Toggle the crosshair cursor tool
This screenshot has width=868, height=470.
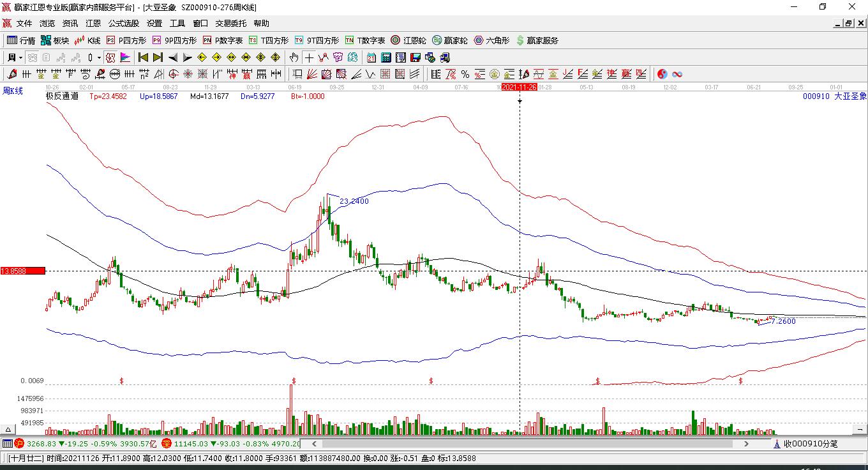(x=309, y=57)
